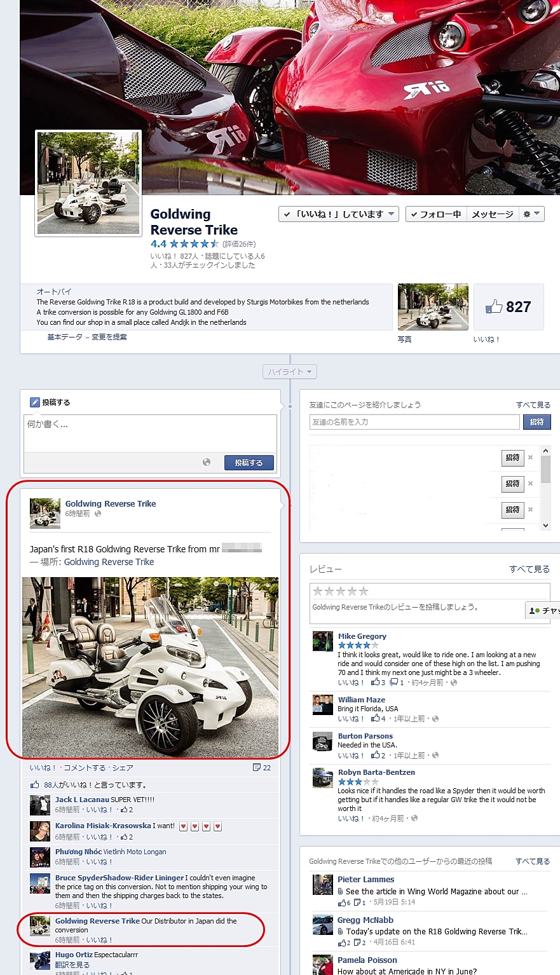The image size is (560, 975).
Task: Open the gear settings dropdown beside メッセージ
Action: pos(531,214)
